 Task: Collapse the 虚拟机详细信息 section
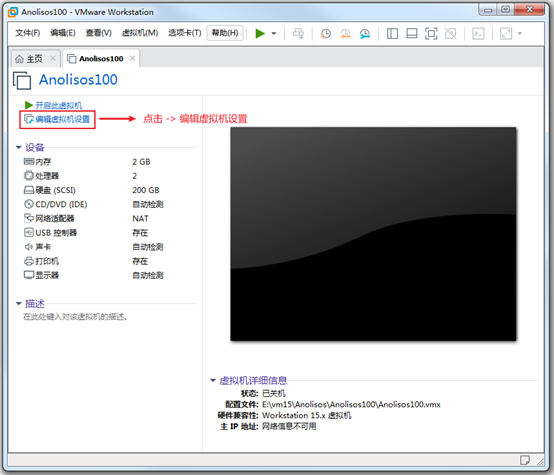click(213, 380)
